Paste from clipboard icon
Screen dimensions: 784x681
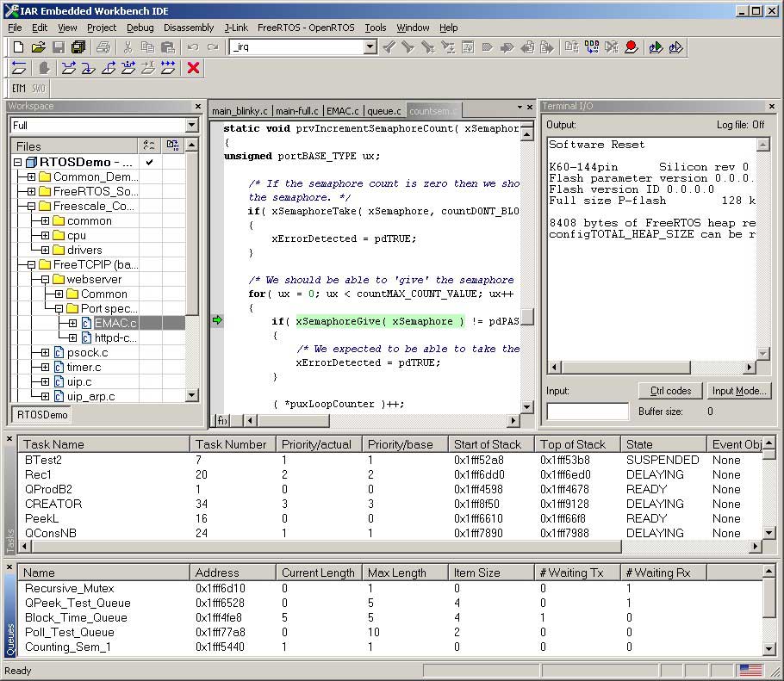pyautogui.click(x=168, y=47)
